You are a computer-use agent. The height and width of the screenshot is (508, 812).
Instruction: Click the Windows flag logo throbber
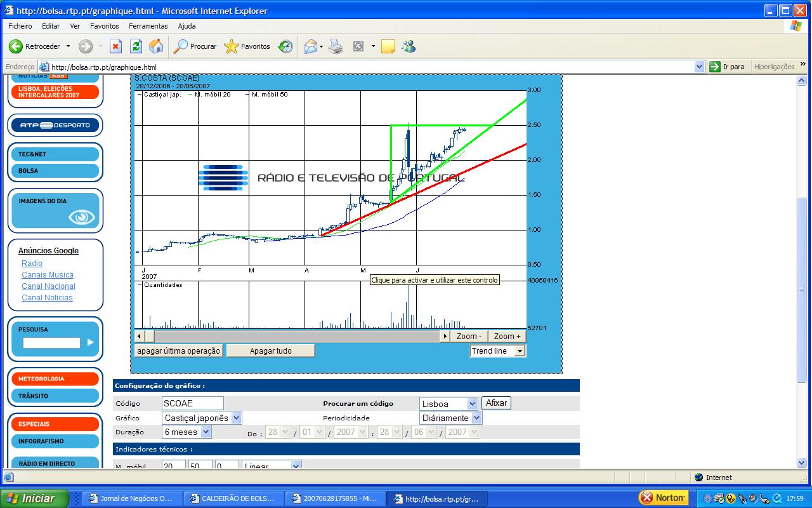(796, 27)
